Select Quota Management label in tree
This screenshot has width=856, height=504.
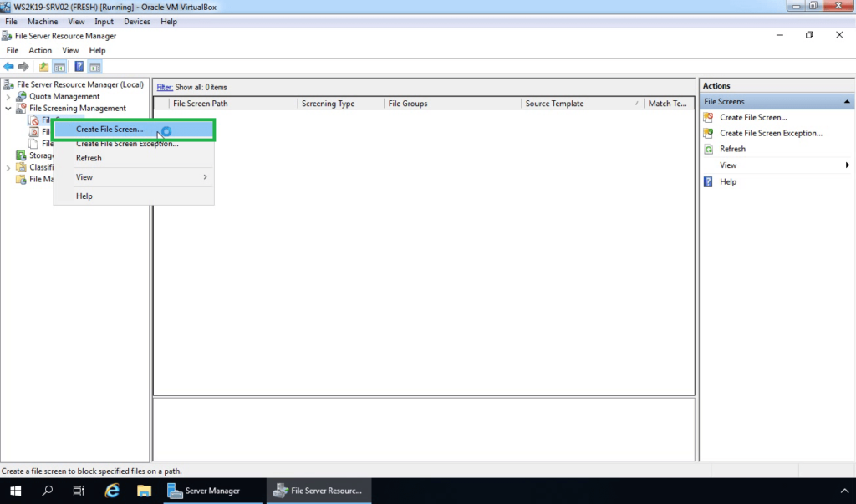[64, 97]
